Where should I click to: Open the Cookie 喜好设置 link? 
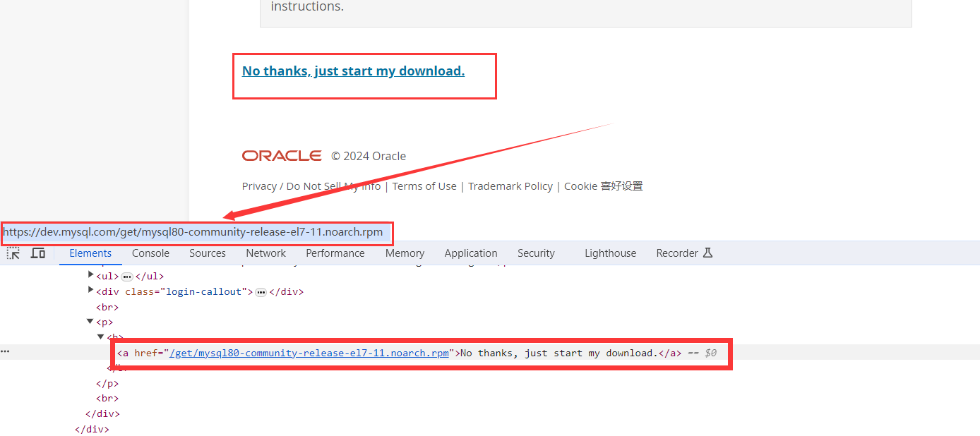click(604, 186)
